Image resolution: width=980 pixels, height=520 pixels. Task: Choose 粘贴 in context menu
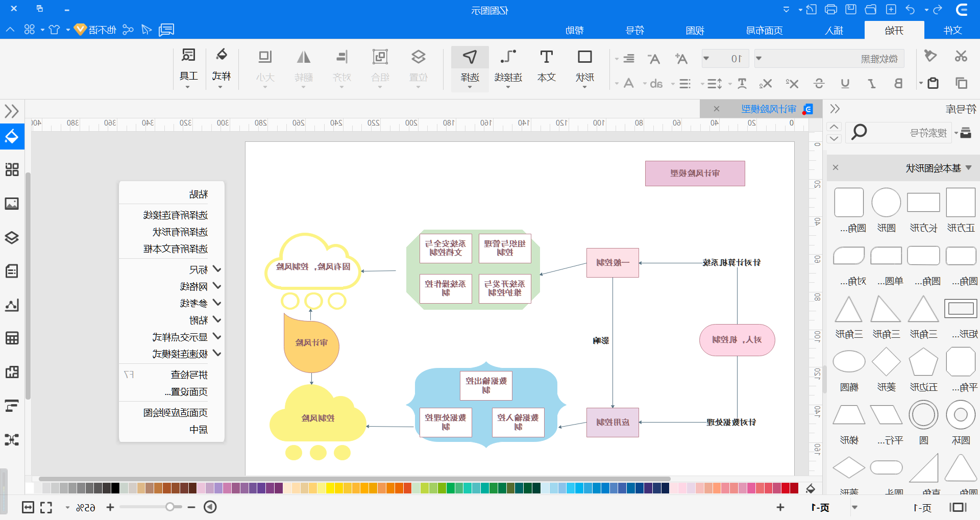tap(198, 194)
